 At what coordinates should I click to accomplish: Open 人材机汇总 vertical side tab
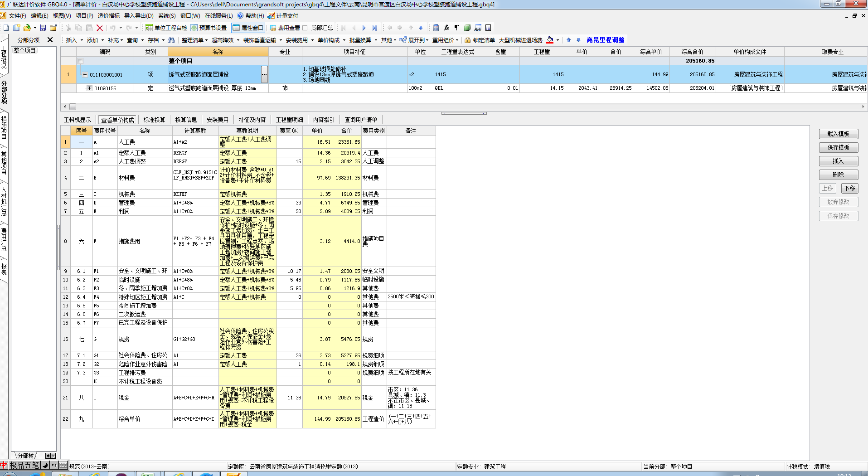(x=4, y=200)
